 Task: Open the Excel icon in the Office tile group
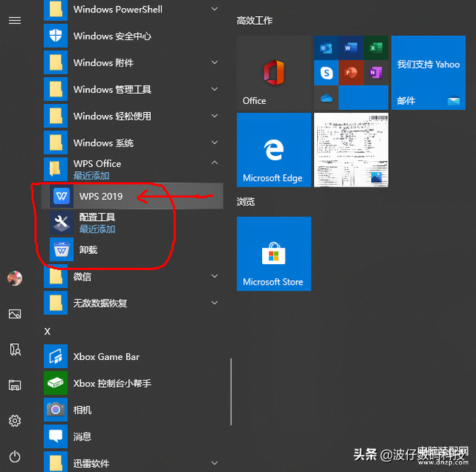click(376, 48)
